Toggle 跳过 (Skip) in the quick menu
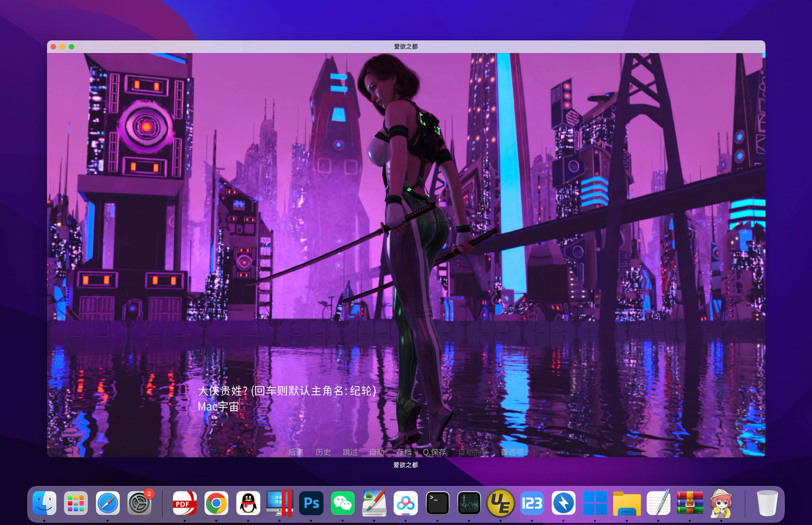Screen dimensions: 812x525 tap(350, 452)
